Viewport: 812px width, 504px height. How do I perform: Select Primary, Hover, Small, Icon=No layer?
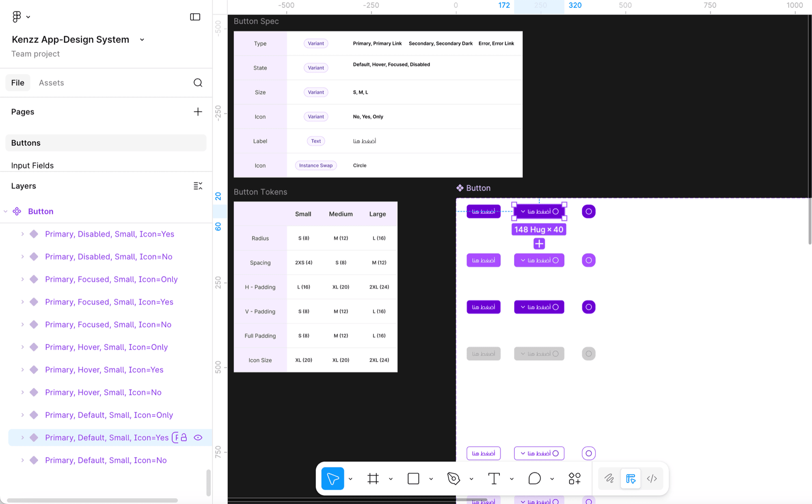coord(103,392)
